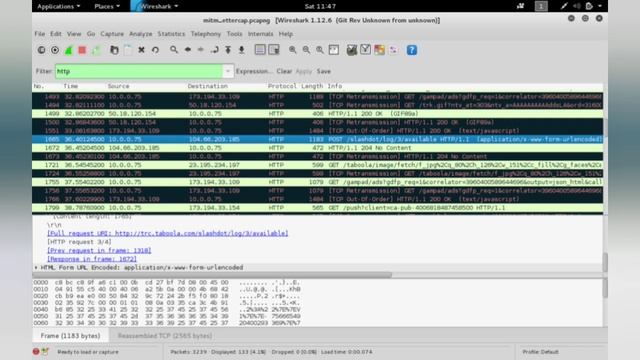Open the Edit menu

[56, 34]
